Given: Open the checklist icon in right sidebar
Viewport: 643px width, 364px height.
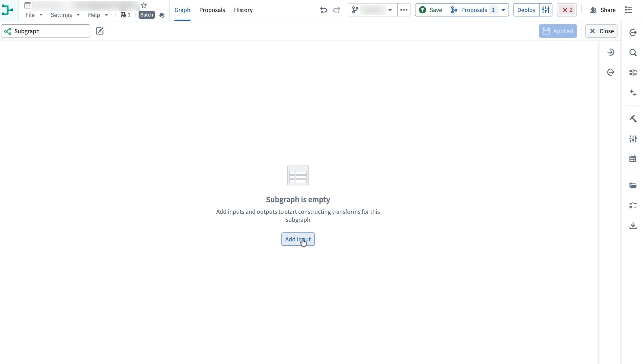Looking at the screenshot, I should [633, 205].
